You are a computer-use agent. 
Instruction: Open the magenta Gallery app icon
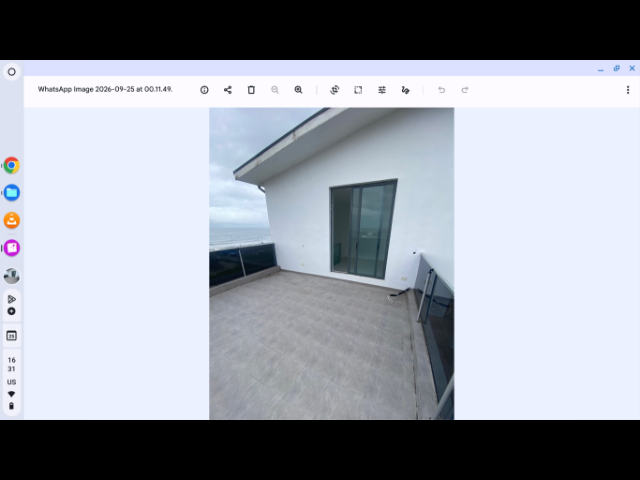[x=11, y=248]
